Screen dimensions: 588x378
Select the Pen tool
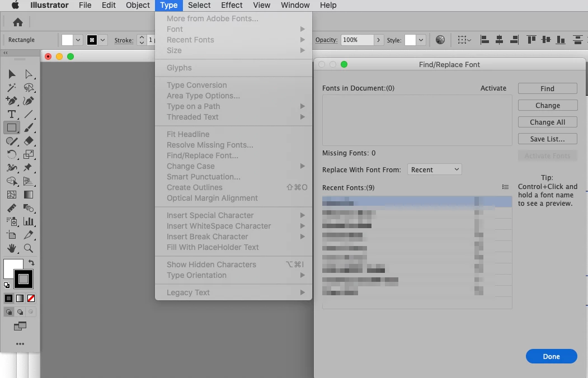[x=12, y=101]
